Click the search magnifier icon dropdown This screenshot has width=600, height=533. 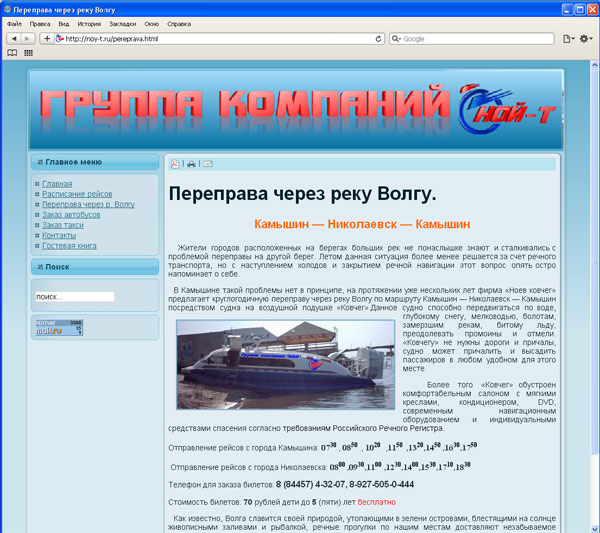(x=396, y=39)
